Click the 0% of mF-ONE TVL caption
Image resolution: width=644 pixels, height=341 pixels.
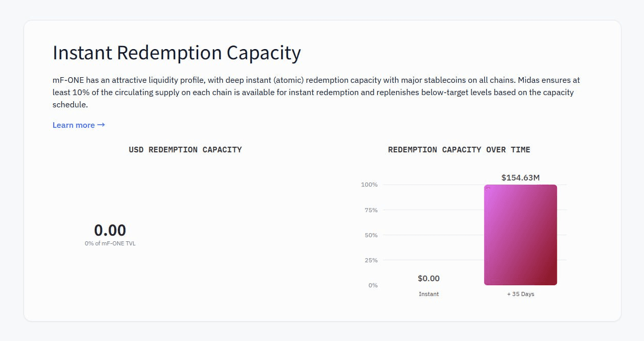coord(110,243)
